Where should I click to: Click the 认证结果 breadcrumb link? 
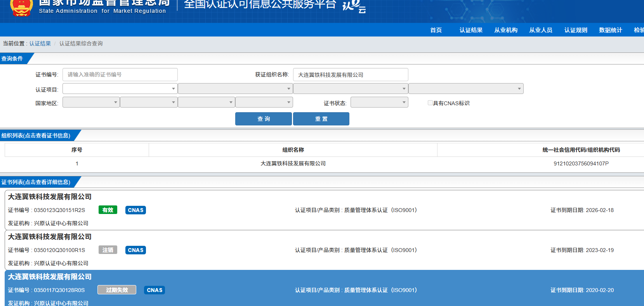(x=40, y=43)
